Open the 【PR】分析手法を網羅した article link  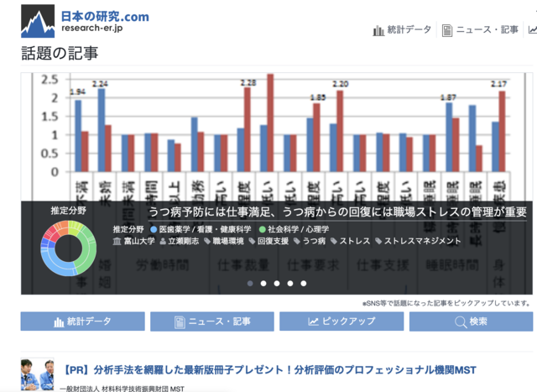tap(269, 370)
